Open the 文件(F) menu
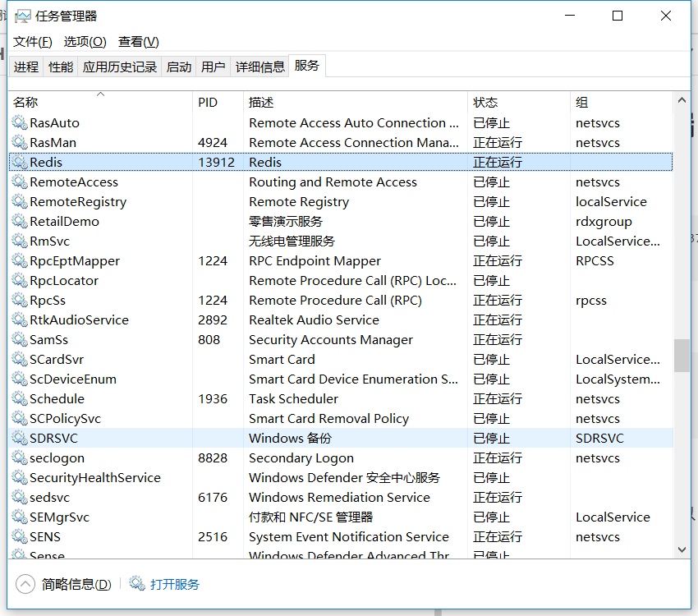 (33, 42)
